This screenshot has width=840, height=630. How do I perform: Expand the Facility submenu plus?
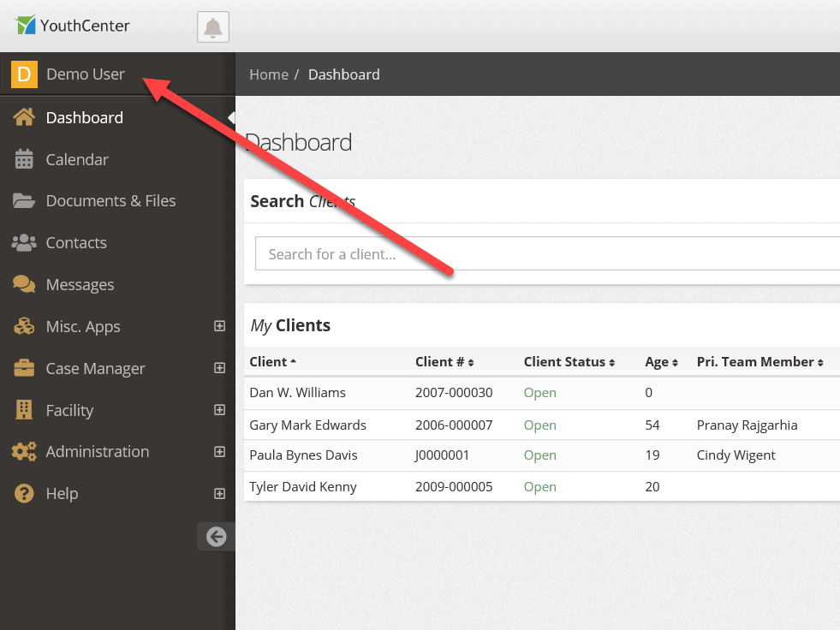(x=220, y=409)
